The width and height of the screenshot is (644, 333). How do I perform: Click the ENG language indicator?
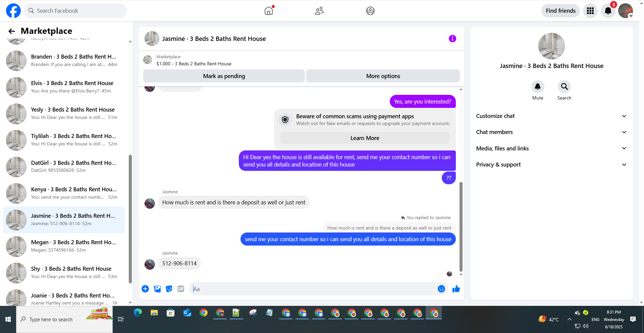click(x=595, y=319)
